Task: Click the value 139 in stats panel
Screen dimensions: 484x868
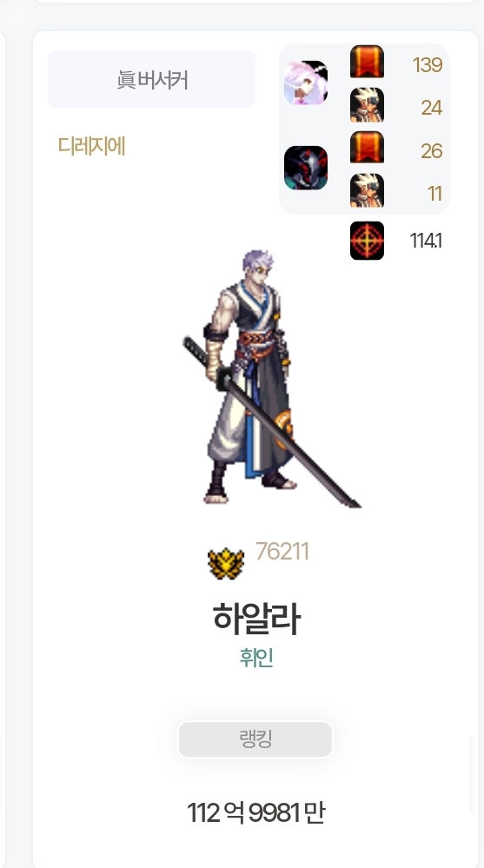Action: tap(428, 65)
